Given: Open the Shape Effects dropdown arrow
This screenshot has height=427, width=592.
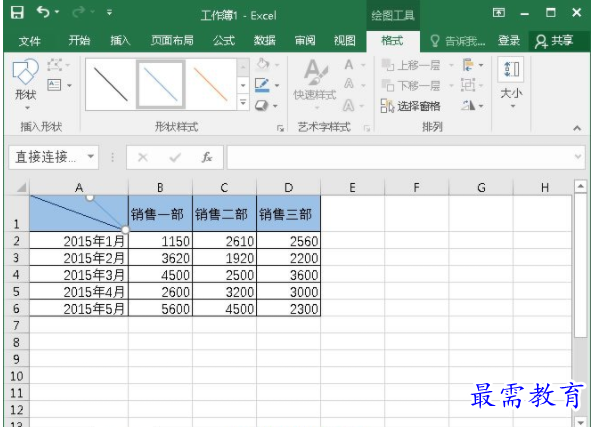Looking at the screenshot, I should [275, 106].
